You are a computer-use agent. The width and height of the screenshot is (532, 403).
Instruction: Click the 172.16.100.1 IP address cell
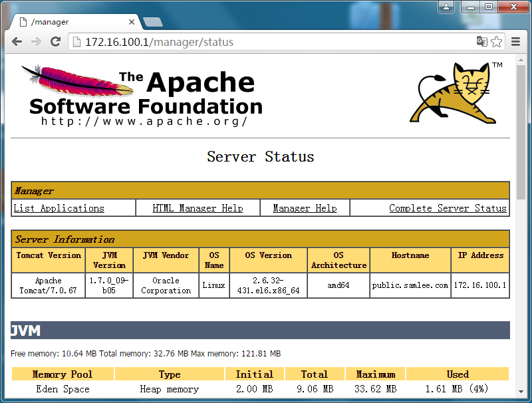tap(480, 285)
